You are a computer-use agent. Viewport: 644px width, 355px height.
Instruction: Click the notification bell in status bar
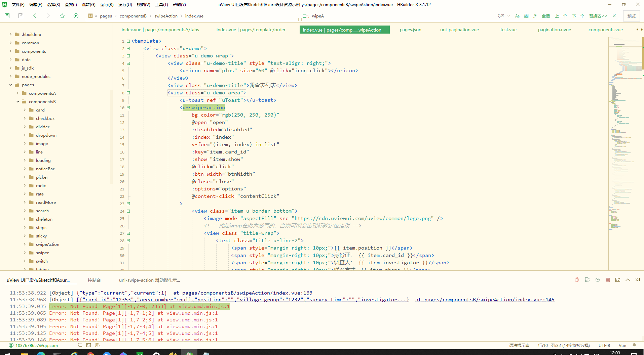coord(634,345)
